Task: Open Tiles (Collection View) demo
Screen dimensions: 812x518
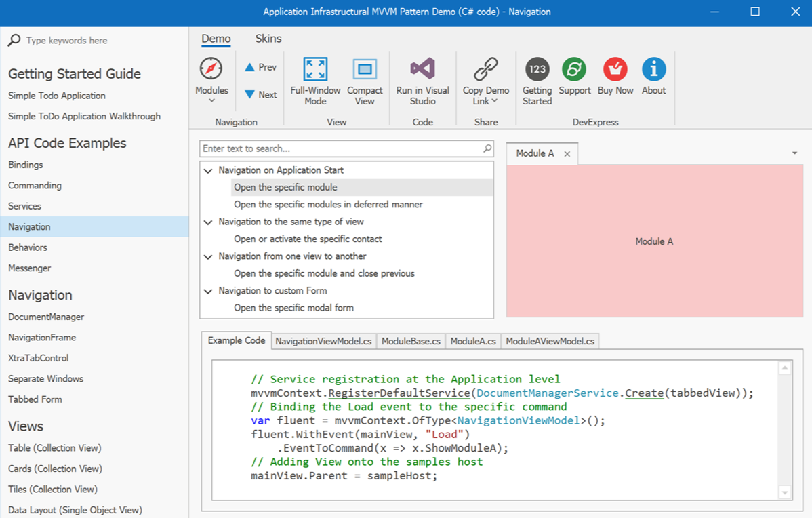Action: tap(52, 490)
